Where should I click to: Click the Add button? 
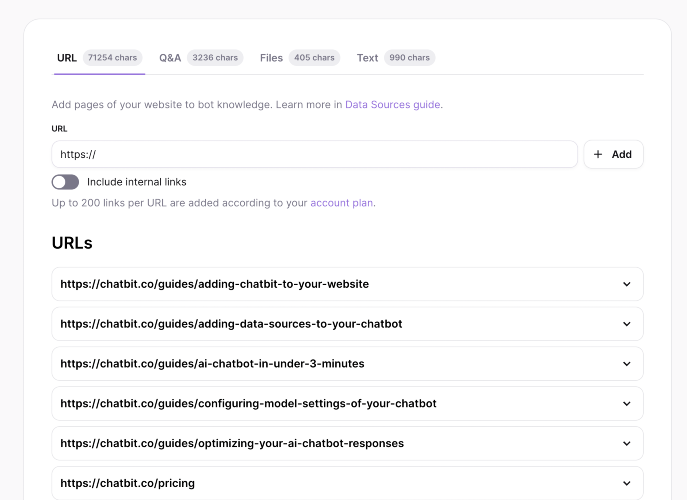[613, 154]
